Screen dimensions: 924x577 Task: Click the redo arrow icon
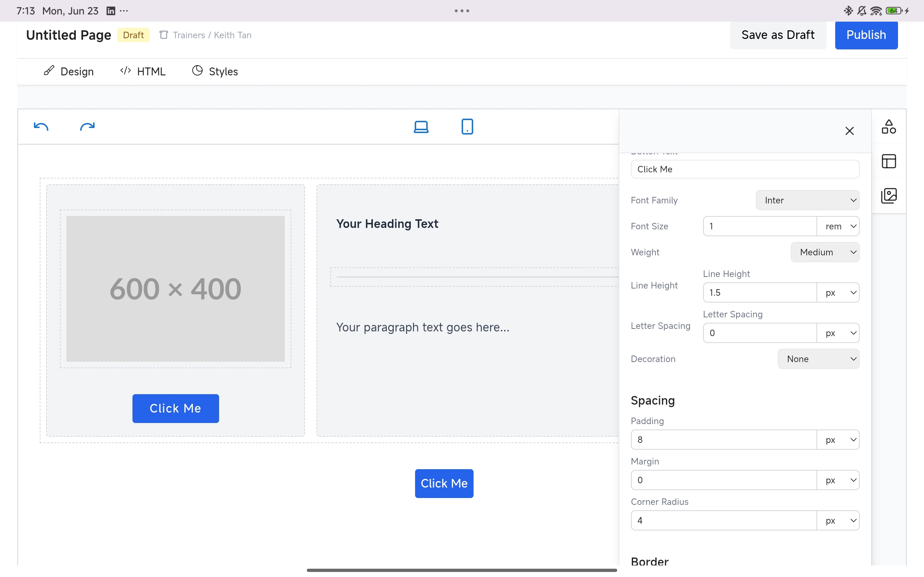pyautogui.click(x=87, y=126)
